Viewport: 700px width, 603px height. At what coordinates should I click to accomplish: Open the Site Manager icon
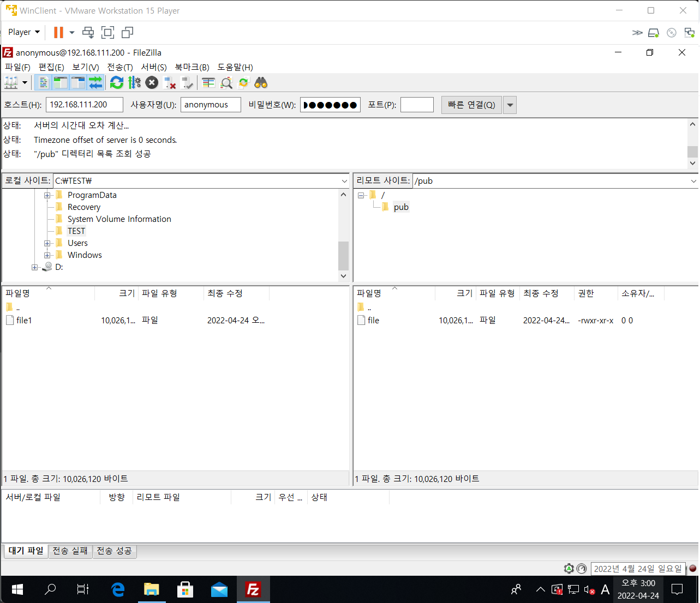[x=11, y=83]
